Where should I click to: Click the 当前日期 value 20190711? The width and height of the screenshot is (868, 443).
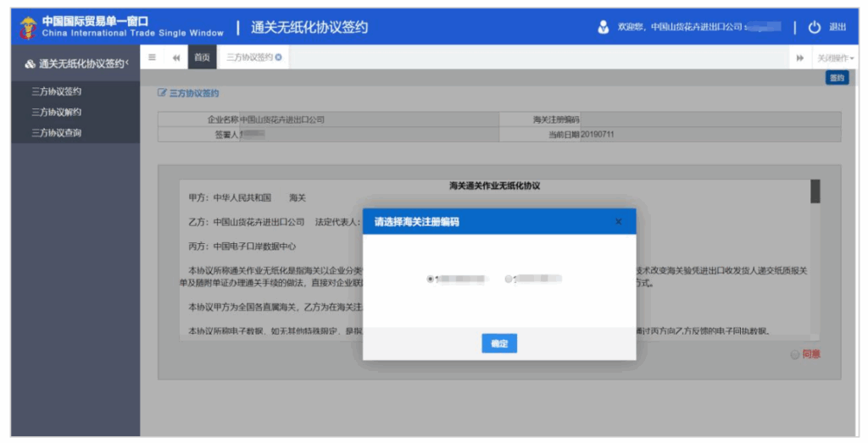click(598, 135)
